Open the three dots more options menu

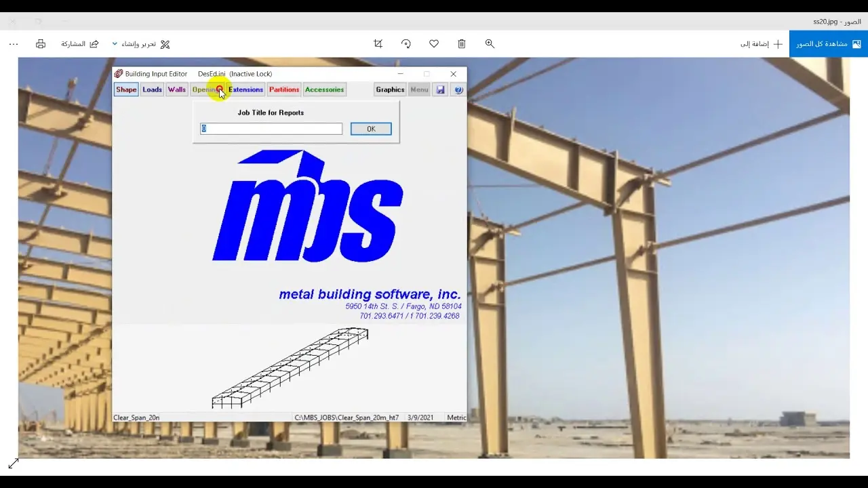click(x=14, y=44)
